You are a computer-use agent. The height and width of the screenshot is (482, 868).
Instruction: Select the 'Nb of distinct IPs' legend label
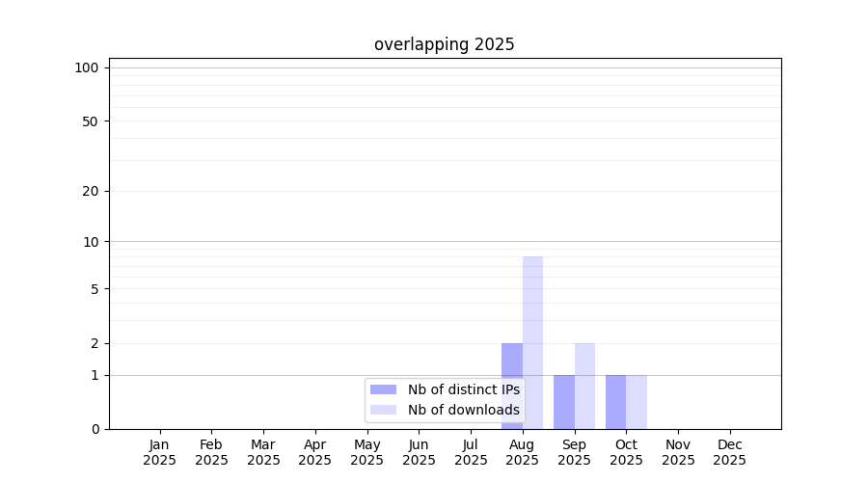tap(464, 389)
